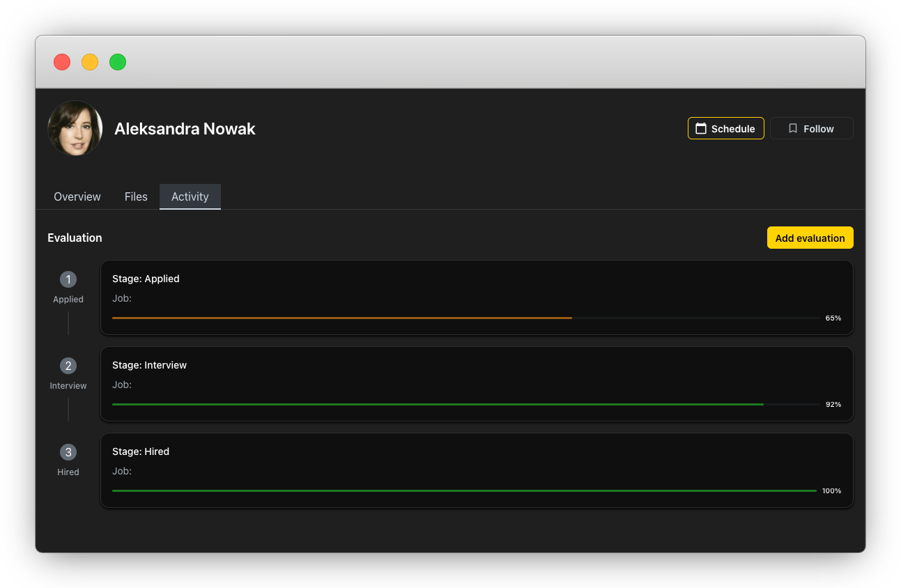Image resolution: width=901 pixels, height=588 pixels.
Task: Select step 1 circle for Applied
Action: tap(68, 279)
